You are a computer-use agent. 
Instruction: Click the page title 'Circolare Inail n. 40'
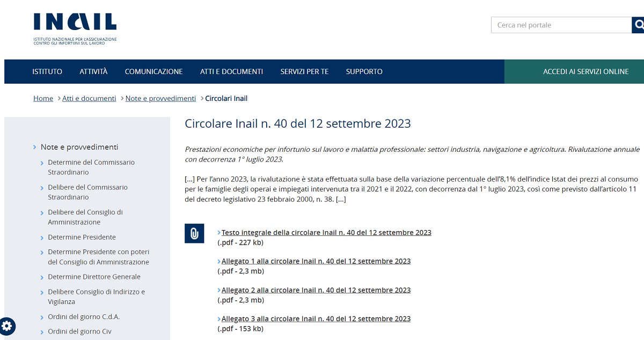(298, 124)
